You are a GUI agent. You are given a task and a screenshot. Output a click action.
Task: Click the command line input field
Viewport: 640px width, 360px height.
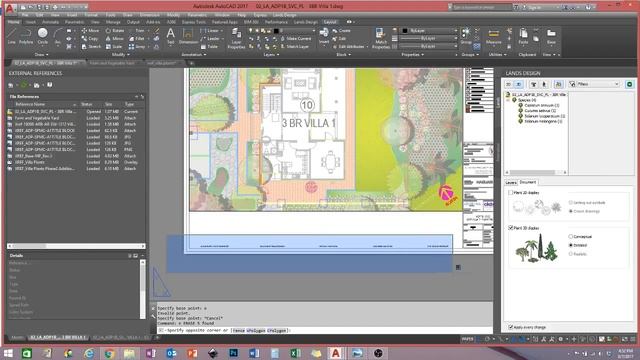click(x=324, y=330)
